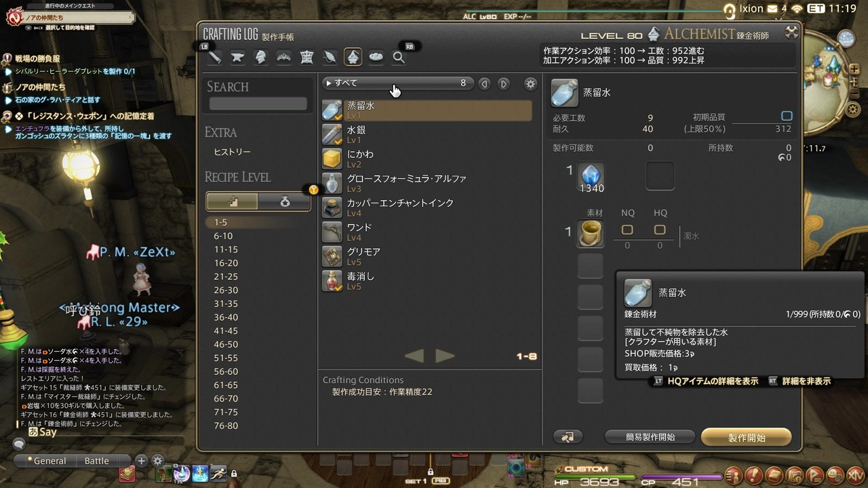Image resolution: width=868 pixels, height=488 pixels.
Task: Go to next recipe category arrow
Action: click(x=503, y=83)
